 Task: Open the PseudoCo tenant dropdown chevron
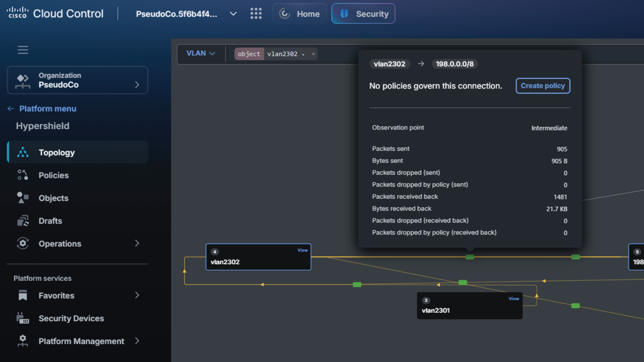click(x=233, y=14)
